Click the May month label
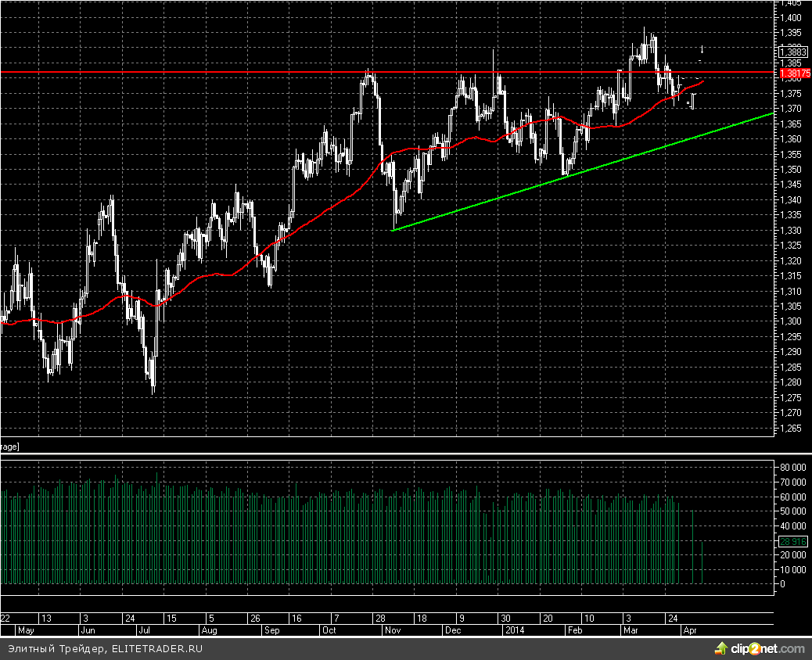 point(26,629)
